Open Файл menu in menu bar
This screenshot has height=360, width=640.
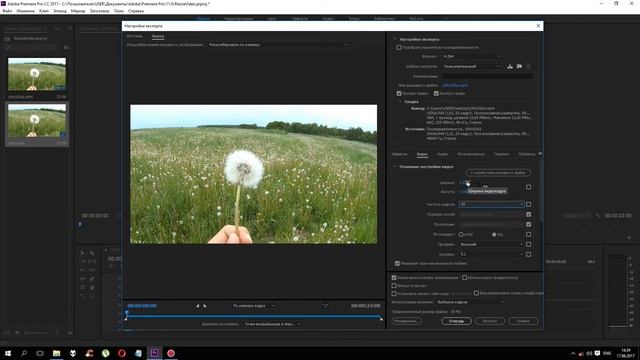coord(7,11)
